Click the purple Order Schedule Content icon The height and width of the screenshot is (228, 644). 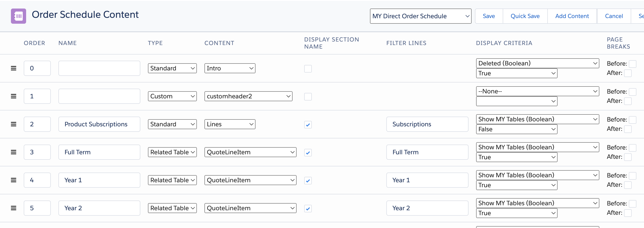point(18,16)
